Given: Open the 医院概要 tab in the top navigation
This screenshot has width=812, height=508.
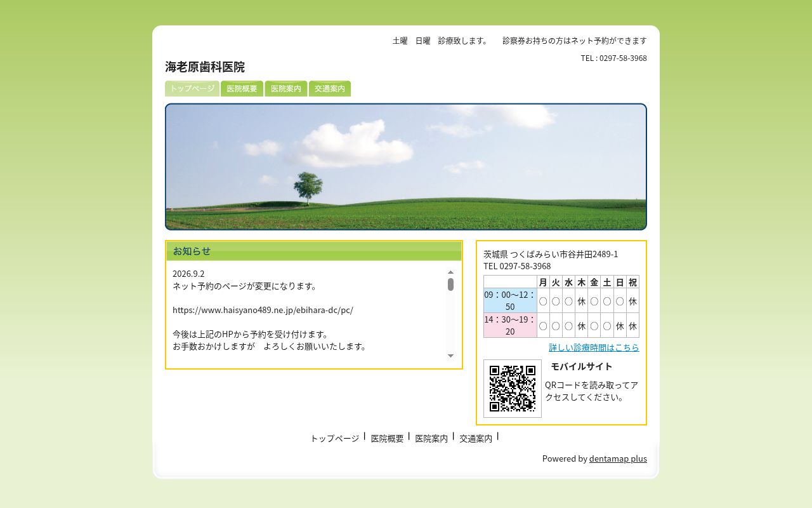Looking at the screenshot, I should [242, 89].
